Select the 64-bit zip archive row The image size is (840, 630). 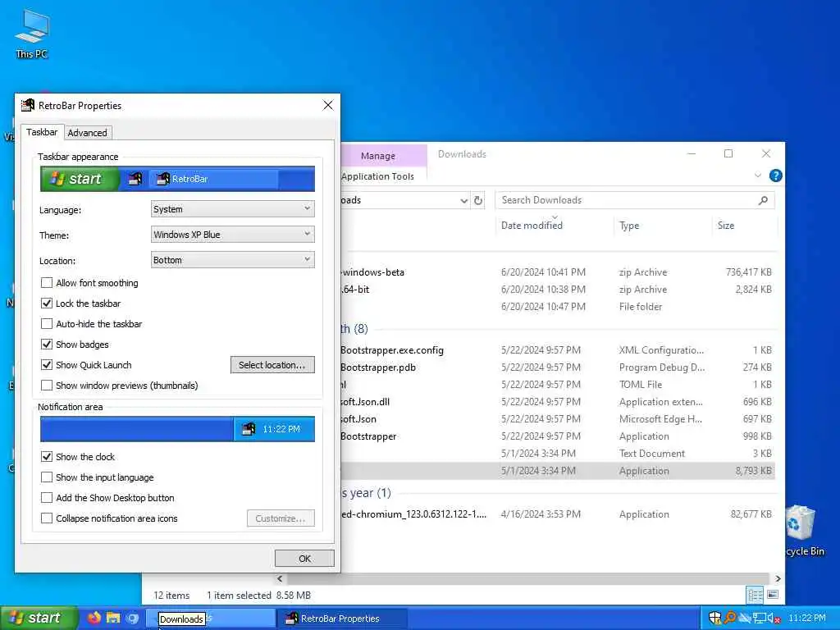coord(557,290)
